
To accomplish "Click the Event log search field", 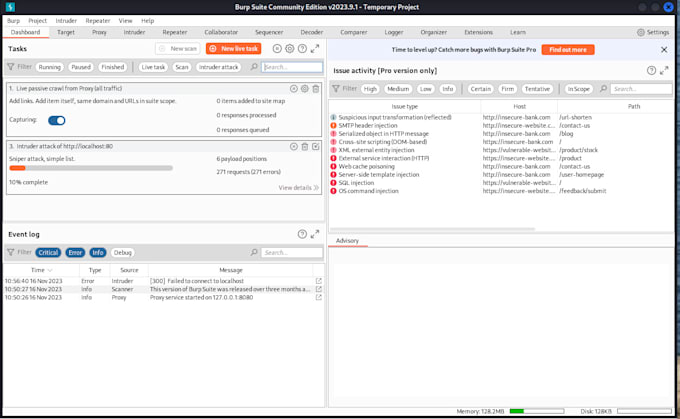I will pos(292,252).
